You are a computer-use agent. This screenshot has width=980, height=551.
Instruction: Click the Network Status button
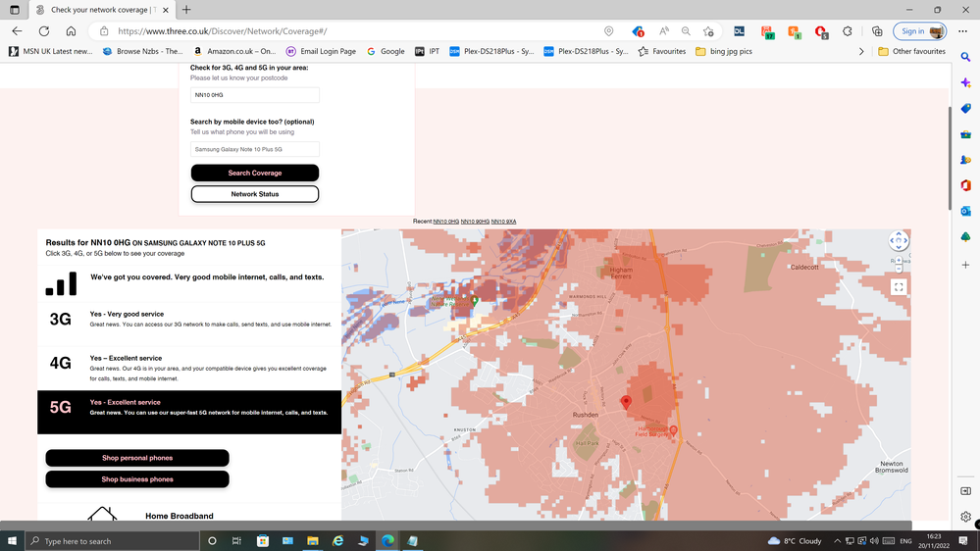coord(254,194)
